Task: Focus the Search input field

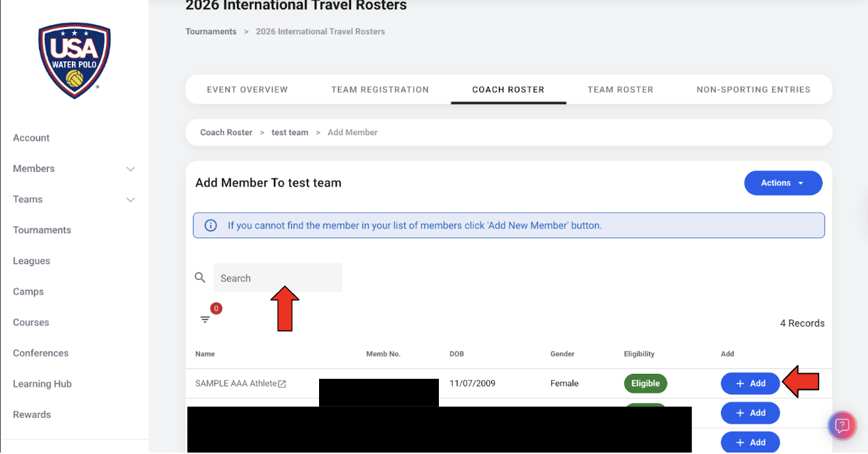Action: 277,278
